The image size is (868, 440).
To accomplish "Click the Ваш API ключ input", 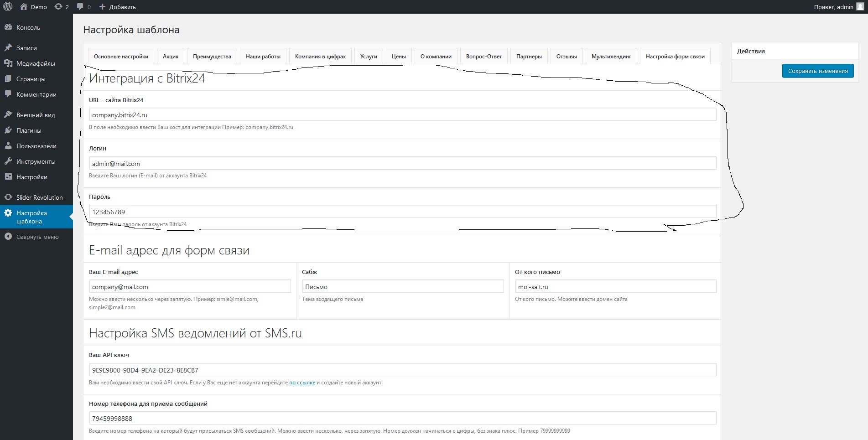I will pyautogui.click(x=402, y=370).
